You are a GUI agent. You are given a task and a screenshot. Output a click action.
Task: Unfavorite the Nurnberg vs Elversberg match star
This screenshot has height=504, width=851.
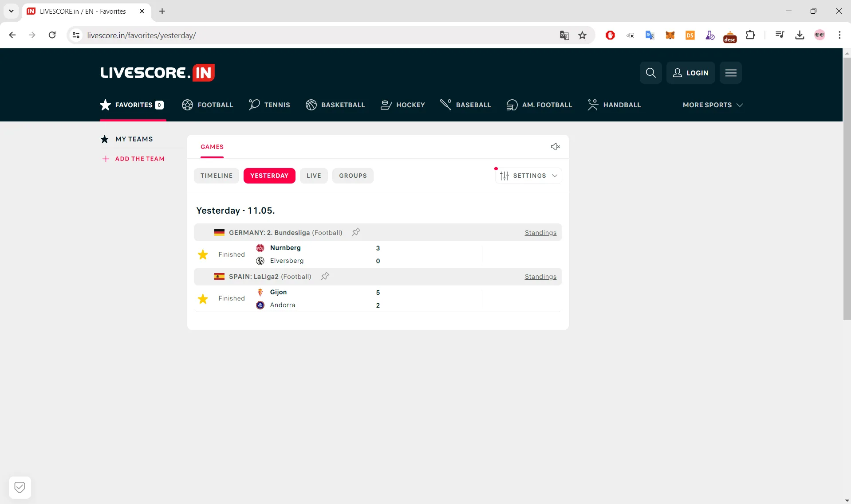click(x=203, y=254)
